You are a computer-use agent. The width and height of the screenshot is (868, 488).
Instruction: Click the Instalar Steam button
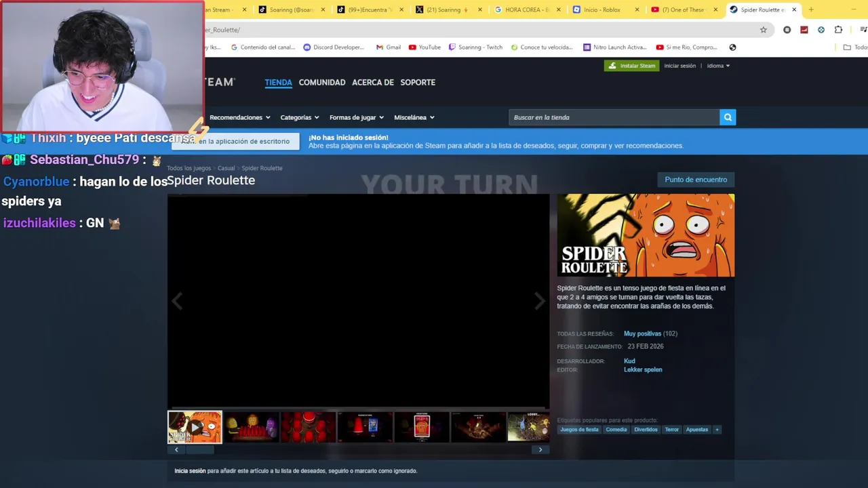point(631,66)
